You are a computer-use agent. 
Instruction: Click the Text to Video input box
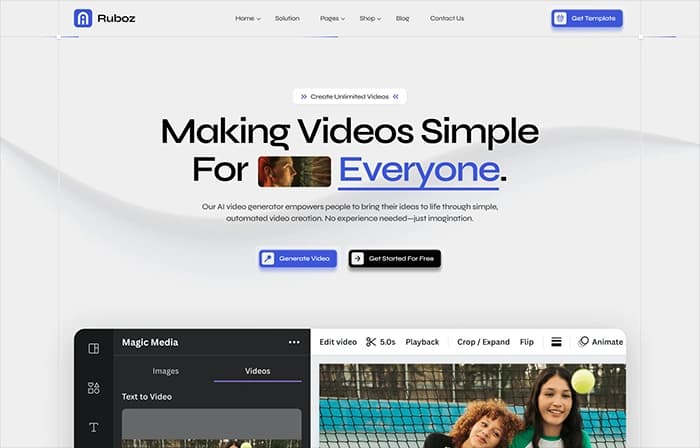click(x=212, y=428)
